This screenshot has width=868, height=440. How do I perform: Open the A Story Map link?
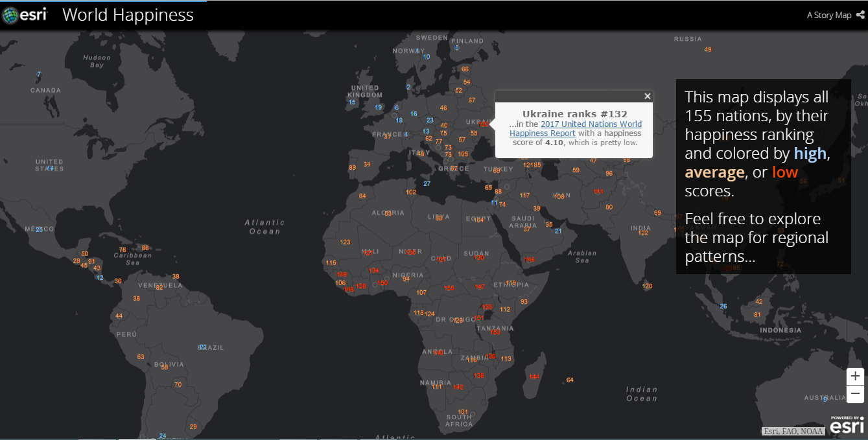[x=828, y=15]
